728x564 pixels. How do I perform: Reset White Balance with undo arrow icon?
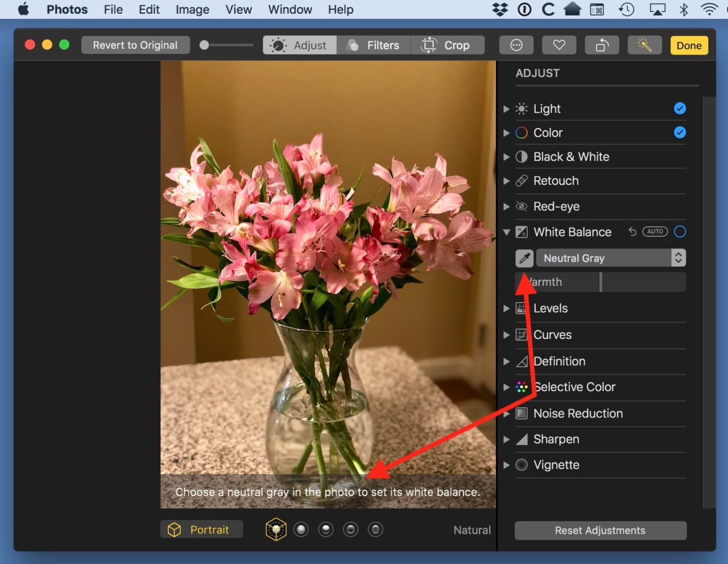pos(632,231)
